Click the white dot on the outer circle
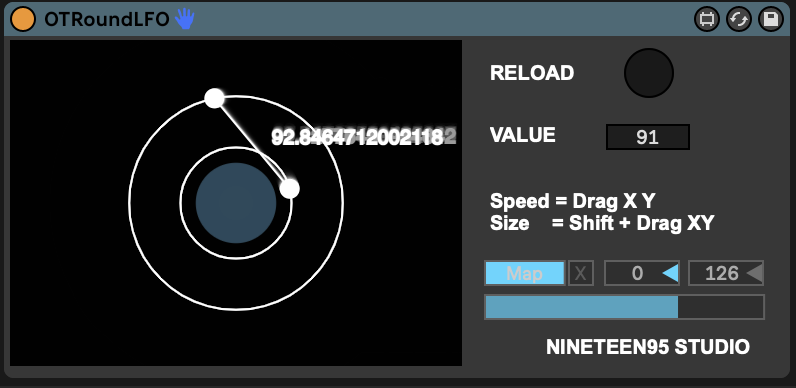Screen dimensions: 796x388 tap(214, 98)
